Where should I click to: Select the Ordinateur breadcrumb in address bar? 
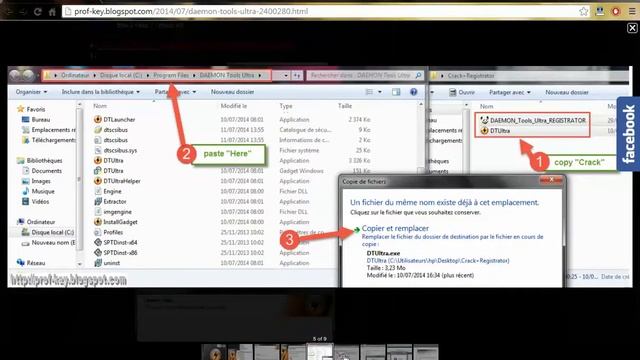75,76
